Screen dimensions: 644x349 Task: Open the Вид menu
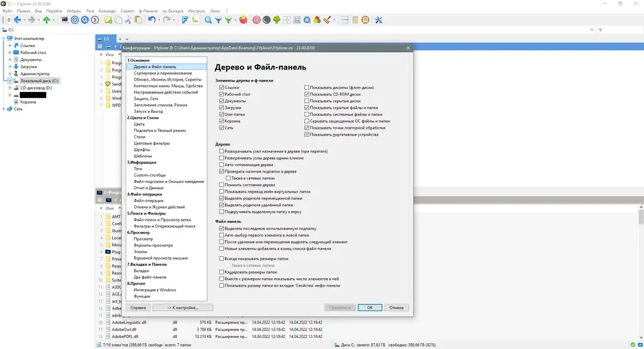(x=38, y=11)
